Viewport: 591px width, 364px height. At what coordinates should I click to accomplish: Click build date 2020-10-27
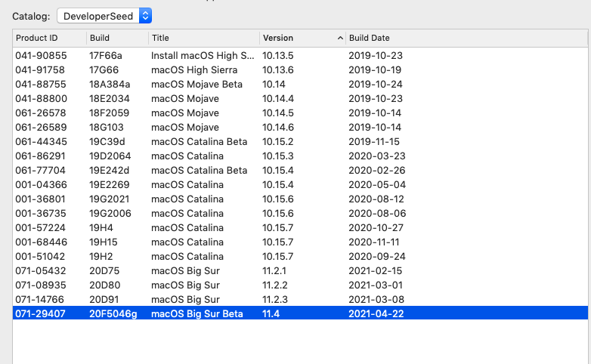[376, 227]
